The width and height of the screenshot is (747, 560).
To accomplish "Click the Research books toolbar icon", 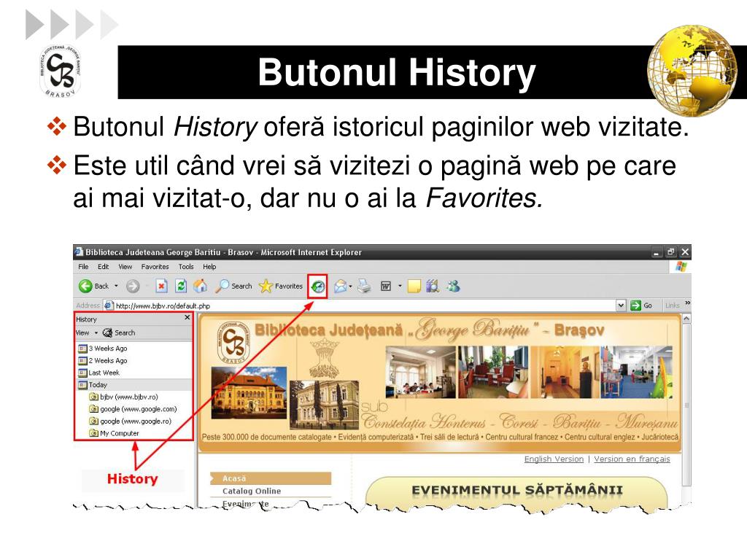I will 432,286.
